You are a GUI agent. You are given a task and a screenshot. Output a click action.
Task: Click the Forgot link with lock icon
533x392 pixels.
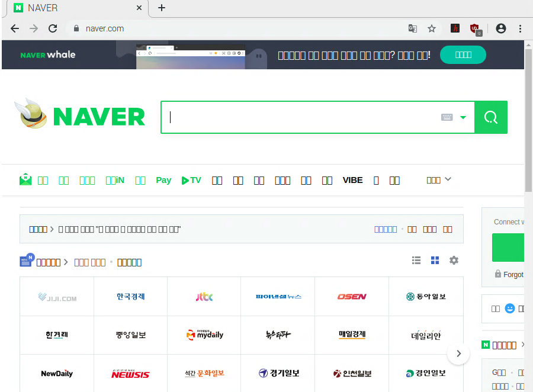click(509, 274)
